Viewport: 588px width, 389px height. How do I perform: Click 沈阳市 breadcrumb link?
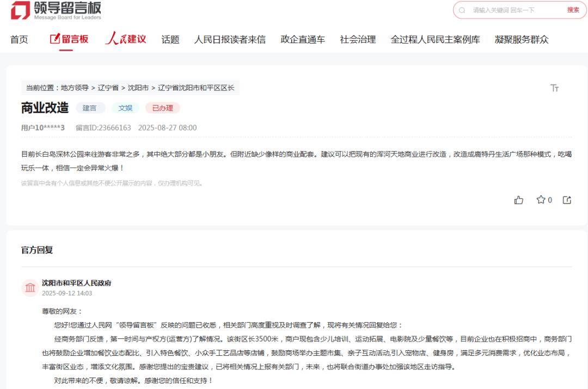point(138,88)
